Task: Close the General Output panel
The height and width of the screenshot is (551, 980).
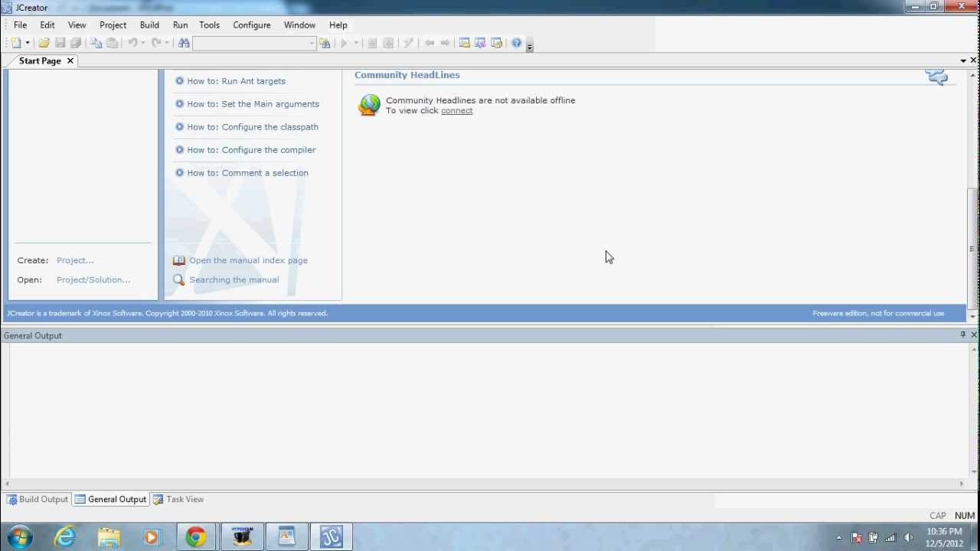Action: pos(974,335)
